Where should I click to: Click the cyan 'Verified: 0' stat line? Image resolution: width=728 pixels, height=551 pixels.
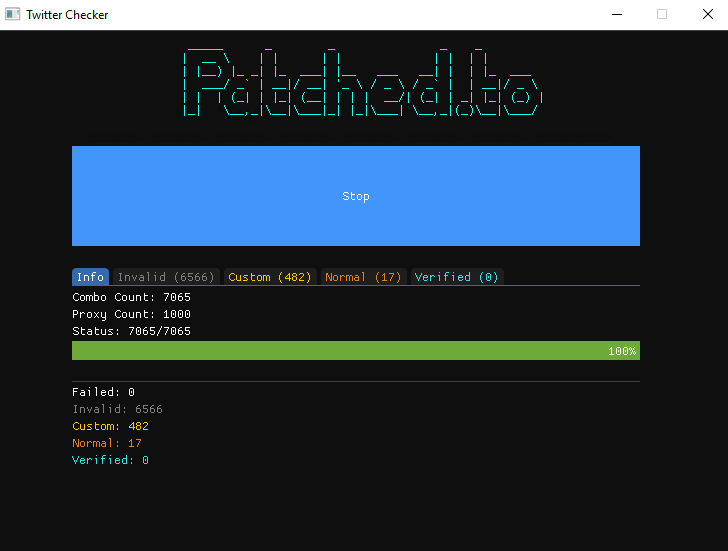point(110,460)
